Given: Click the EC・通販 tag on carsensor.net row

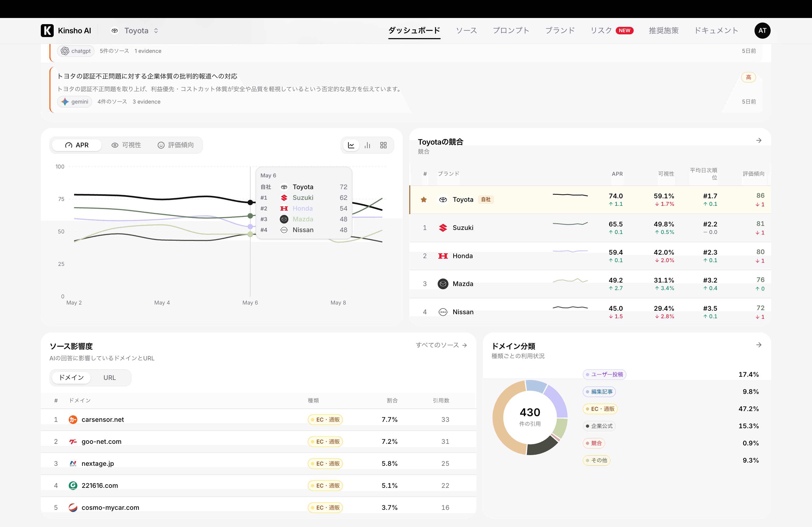Looking at the screenshot, I should coord(325,420).
